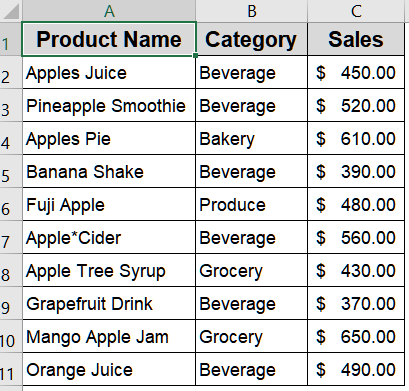
Task: Select the Produce category cell
Action: click(252, 204)
